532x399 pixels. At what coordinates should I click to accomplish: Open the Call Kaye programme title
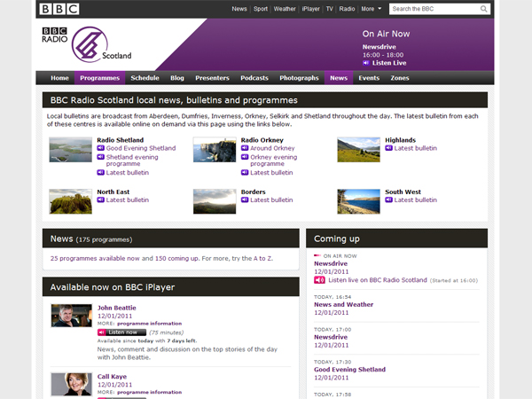(x=112, y=376)
